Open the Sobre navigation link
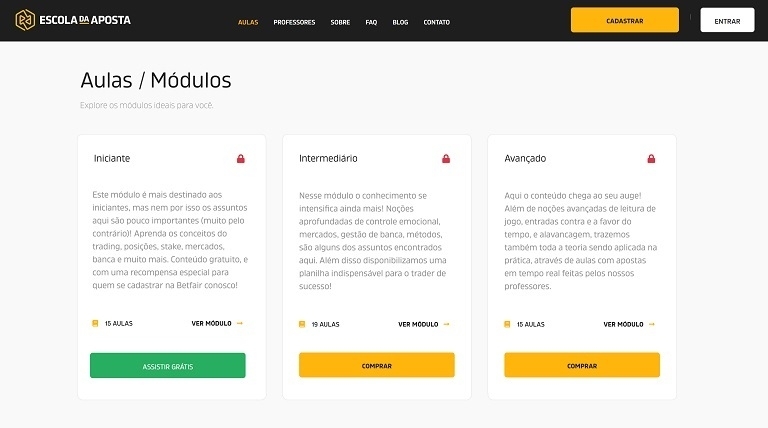The height and width of the screenshot is (428, 768). (x=340, y=22)
